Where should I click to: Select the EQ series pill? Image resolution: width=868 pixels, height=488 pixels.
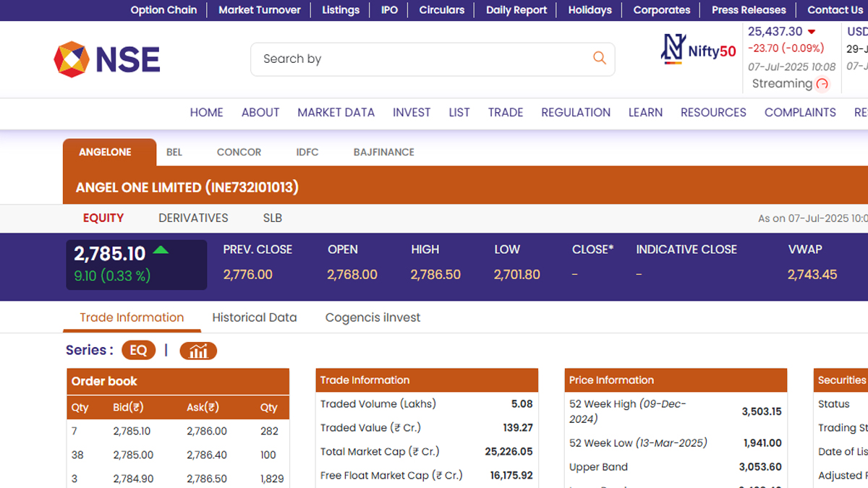[x=138, y=351]
